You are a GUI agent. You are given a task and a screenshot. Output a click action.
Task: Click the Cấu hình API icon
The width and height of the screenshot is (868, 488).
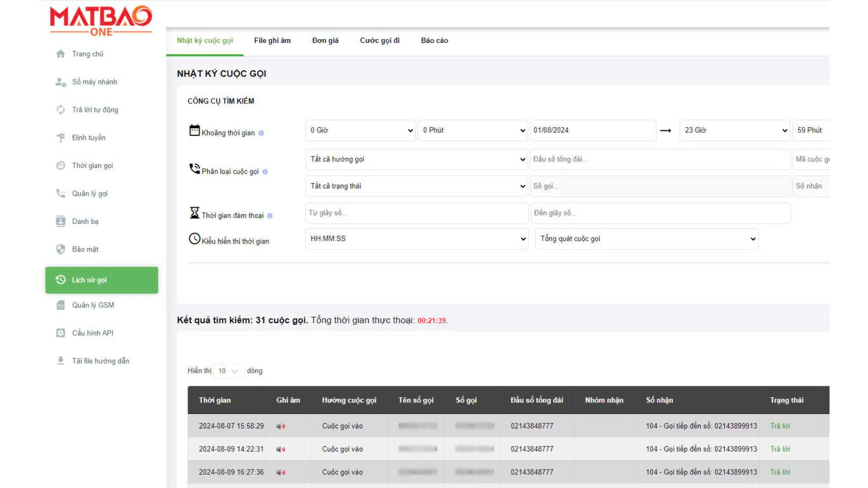pos(61,333)
